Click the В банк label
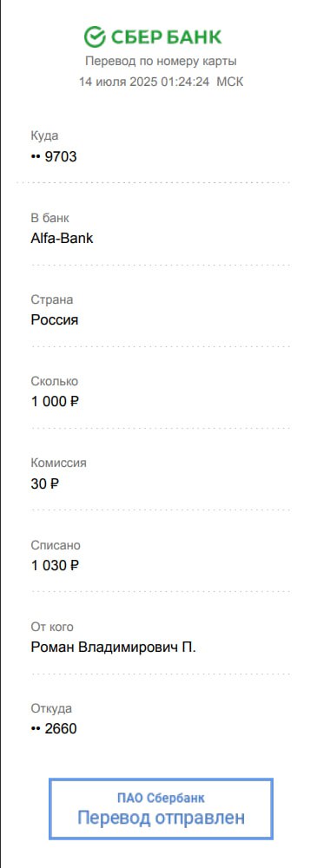317x868 pixels. tap(50, 218)
